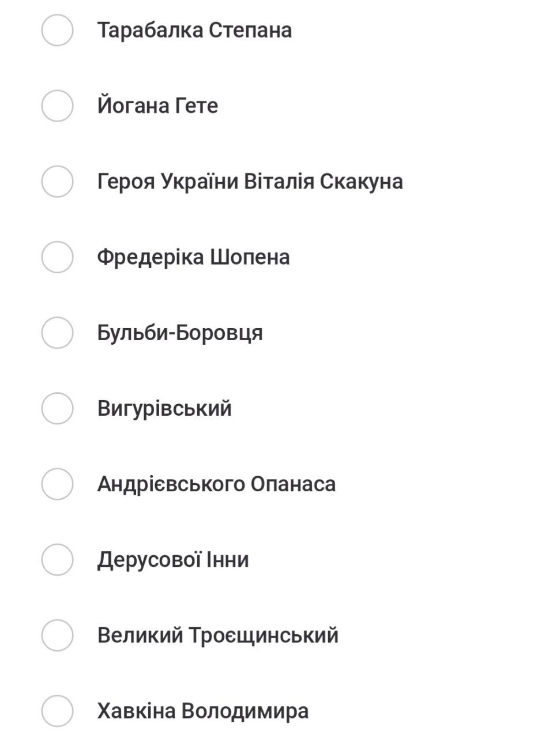Click the 'Йогана Гете' option text

coord(157,106)
